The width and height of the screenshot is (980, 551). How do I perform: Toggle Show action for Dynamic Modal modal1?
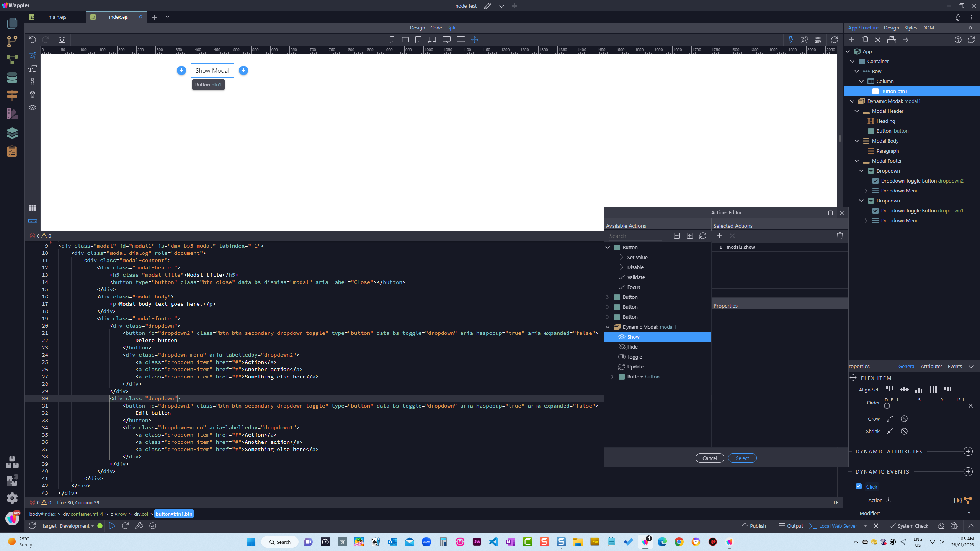633,337
